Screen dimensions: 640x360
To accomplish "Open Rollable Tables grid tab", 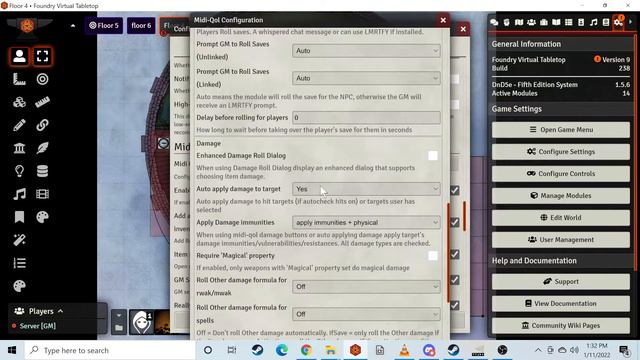I will (569, 22).
